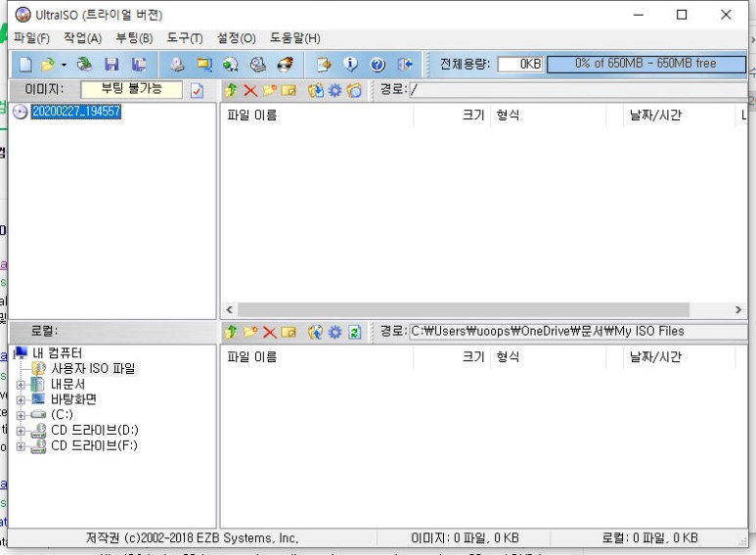Click the Save floppy disk icon
Viewport: 756px width, 555px height.
click(x=111, y=65)
